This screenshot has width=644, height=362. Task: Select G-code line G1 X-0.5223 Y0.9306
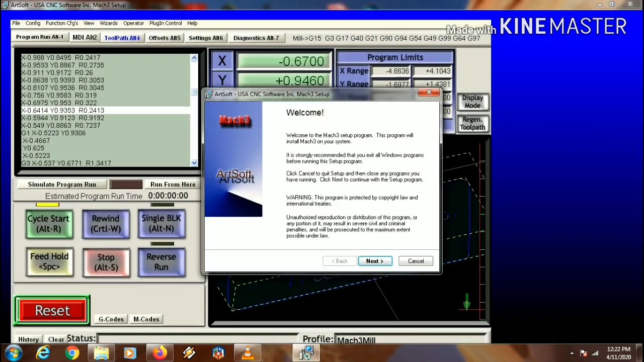[105, 133]
